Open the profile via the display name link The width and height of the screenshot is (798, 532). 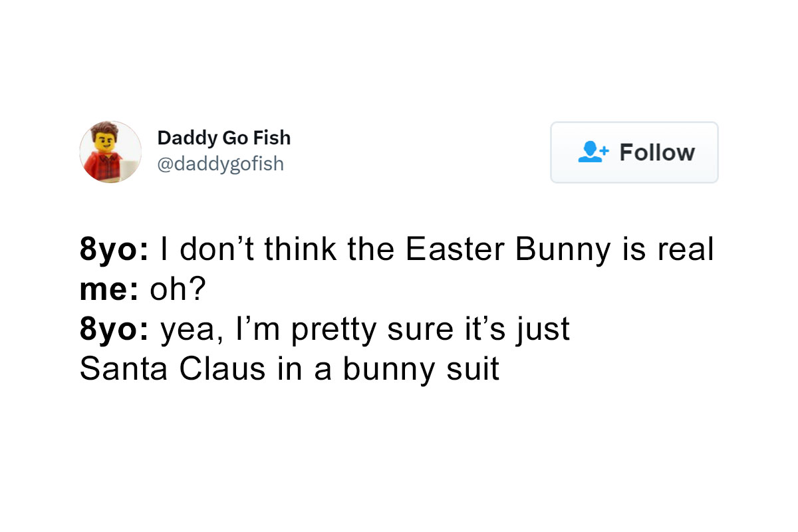[x=224, y=138]
